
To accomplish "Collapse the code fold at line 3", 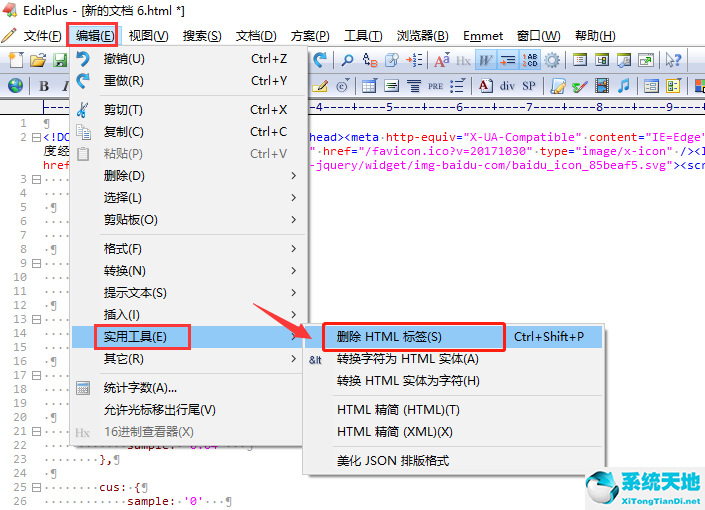I will coord(36,179).
